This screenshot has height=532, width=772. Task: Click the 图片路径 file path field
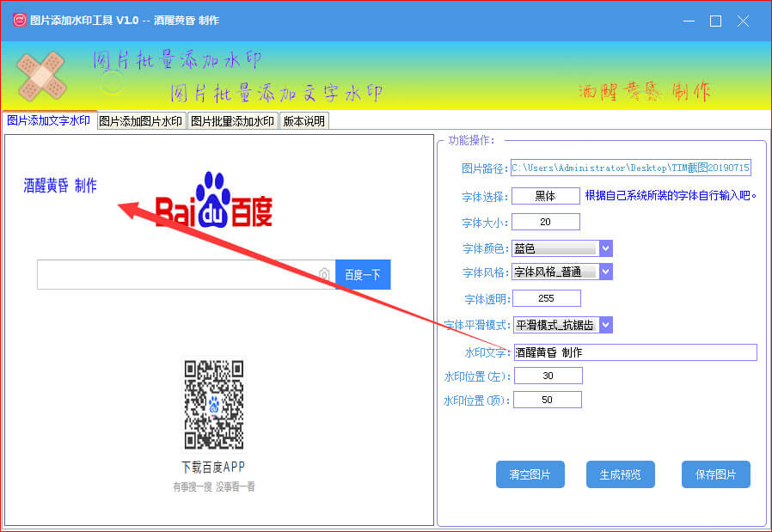coord(631,168)
